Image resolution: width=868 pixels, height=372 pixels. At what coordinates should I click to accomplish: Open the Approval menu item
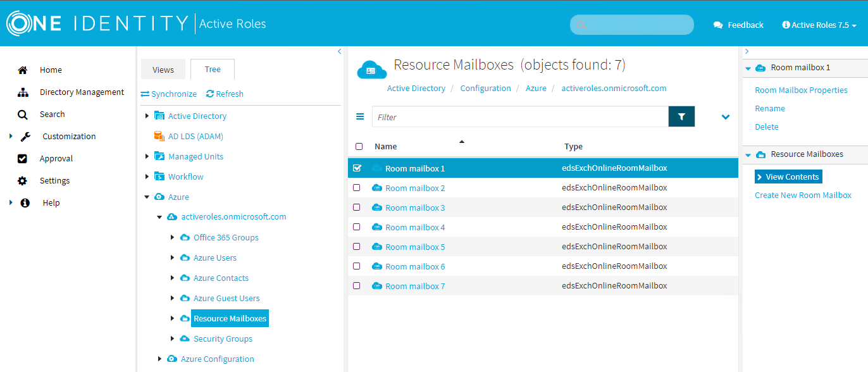(x=56, y=158)
